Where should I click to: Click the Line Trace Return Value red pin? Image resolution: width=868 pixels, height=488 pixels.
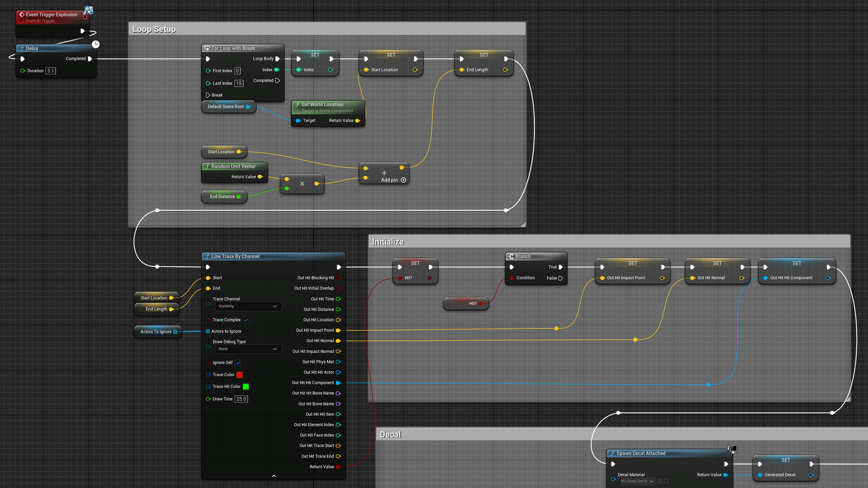pos(338,467)
